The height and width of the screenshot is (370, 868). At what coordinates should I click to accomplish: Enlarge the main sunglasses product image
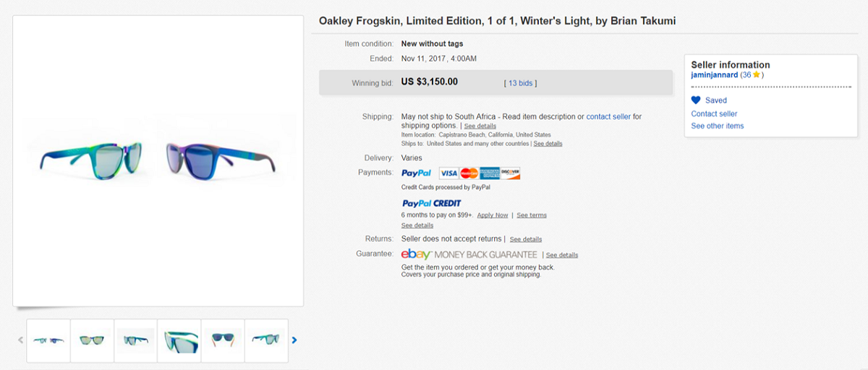point(158,159)
